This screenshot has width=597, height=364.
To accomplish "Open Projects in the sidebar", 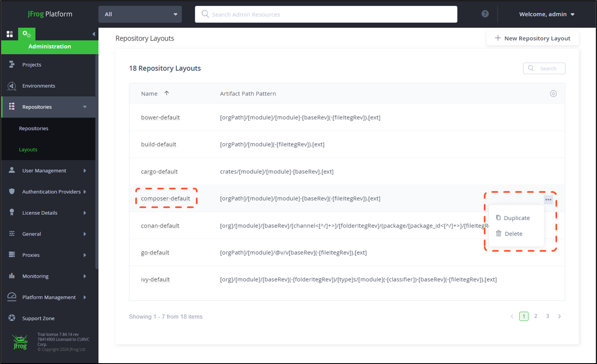I will click(x=32, y=65).
